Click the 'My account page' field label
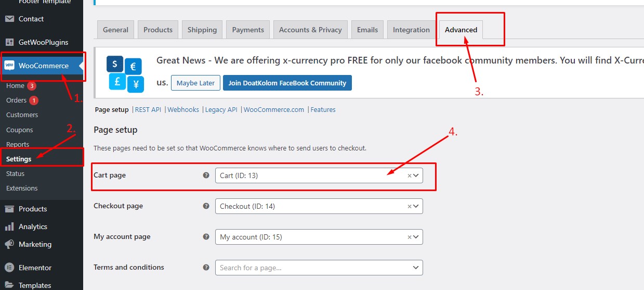Viewport: 644px width, 290px height. 122,236
